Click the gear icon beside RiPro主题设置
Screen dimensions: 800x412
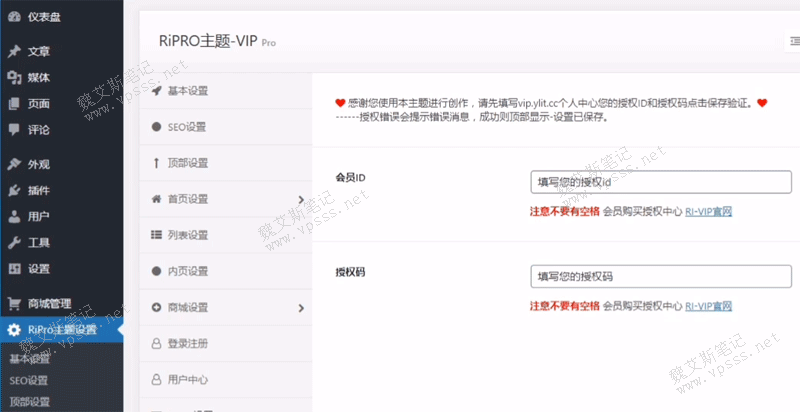coord(14,330)
